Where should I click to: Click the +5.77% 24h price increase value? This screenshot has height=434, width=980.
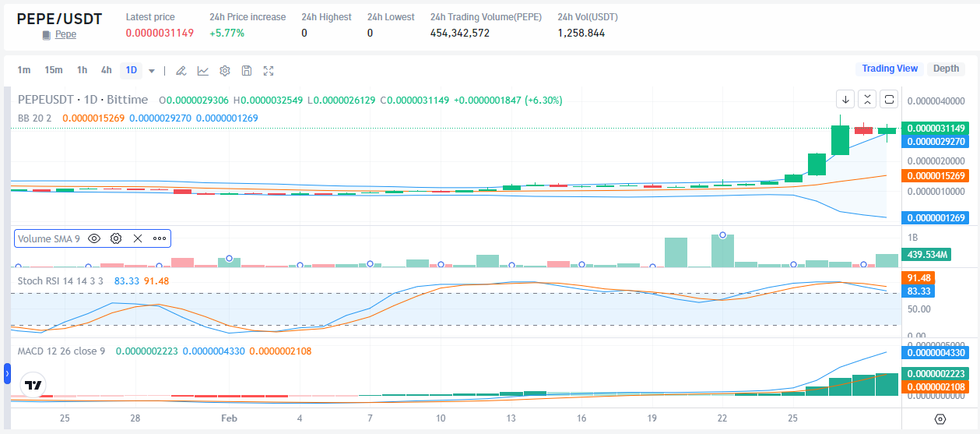[227, 33]
